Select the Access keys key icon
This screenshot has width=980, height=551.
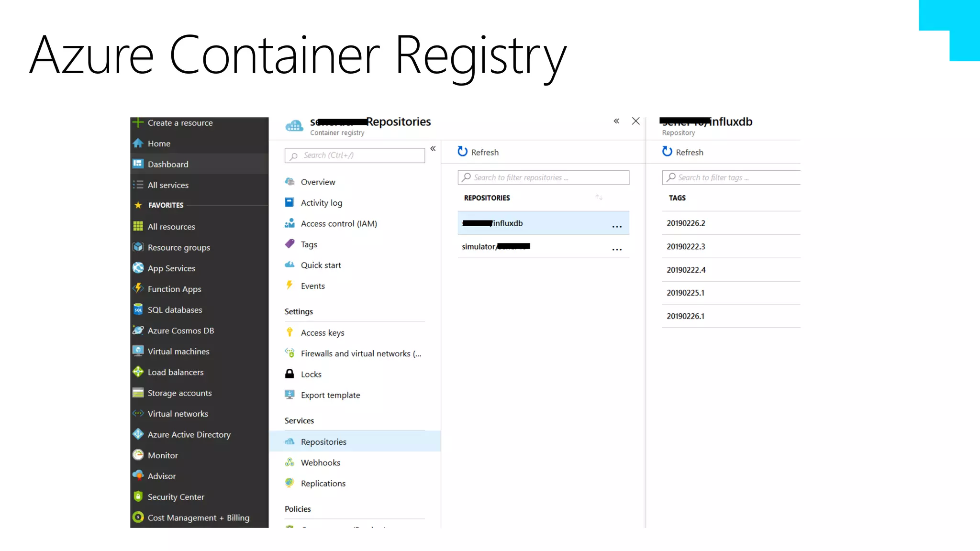pyautogui.click(x=290, y=332)
